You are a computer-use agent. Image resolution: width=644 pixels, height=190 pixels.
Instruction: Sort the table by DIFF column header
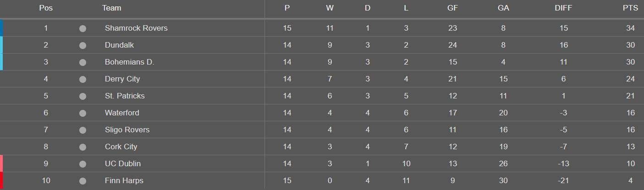(563, 8)
